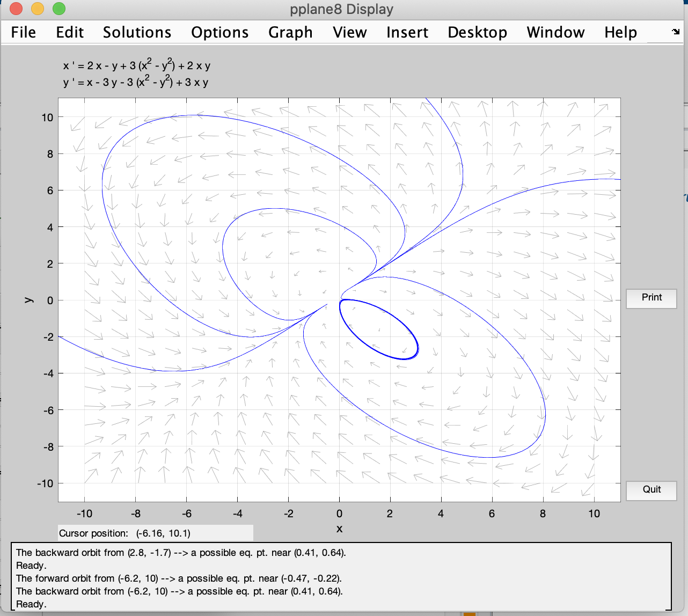Viewport: 688px width, 616px height.
Task: Maximize the pplane8 Display window
Action: 59,9
